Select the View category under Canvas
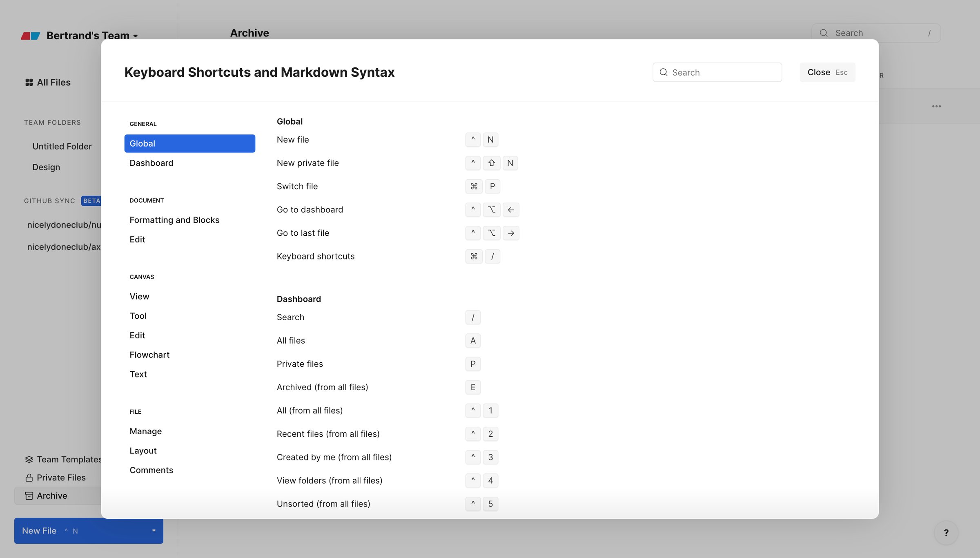 coord(139,297)
